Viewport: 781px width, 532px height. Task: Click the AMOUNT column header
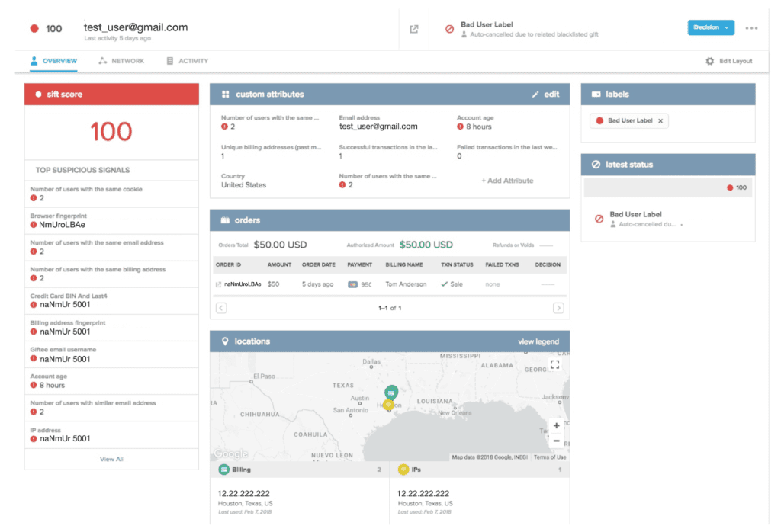279,264
